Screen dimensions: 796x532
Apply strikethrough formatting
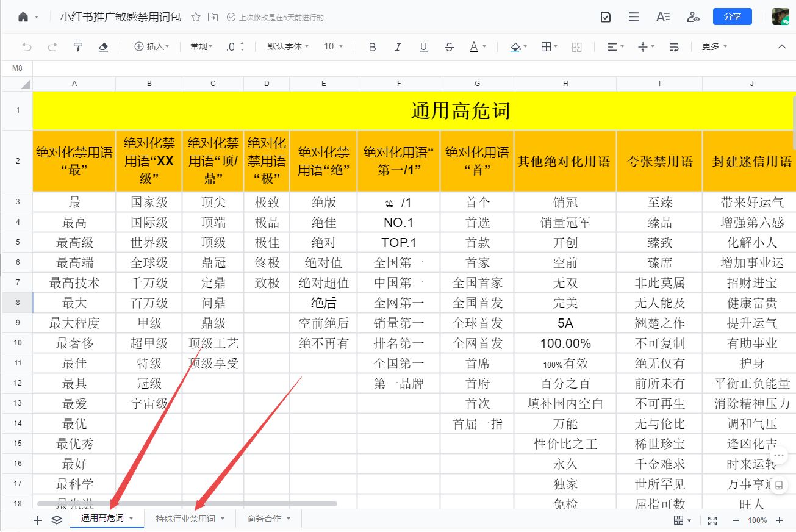click(x=450, y=46)
